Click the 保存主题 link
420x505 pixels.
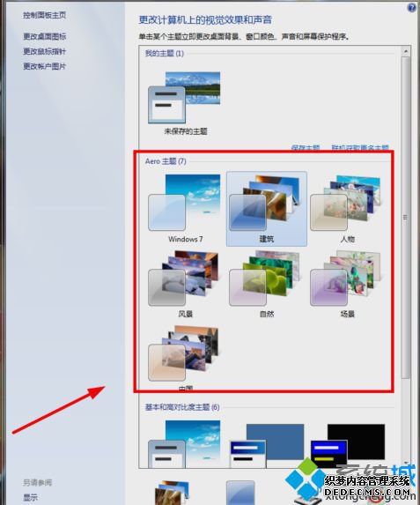306,148
